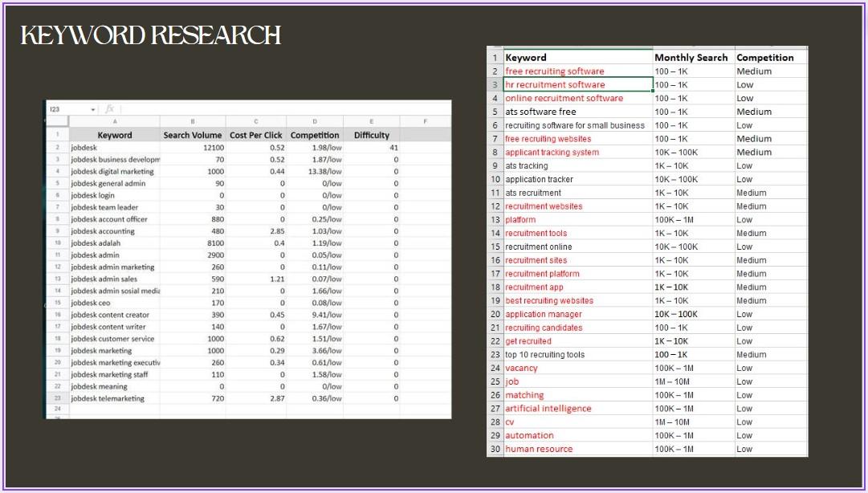
Task: Click the Difficulty header cell
Action: tap(371, 135)
